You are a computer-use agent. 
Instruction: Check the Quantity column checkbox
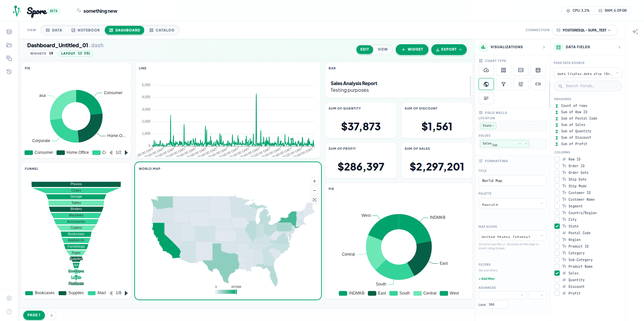[x=557, y=280]
